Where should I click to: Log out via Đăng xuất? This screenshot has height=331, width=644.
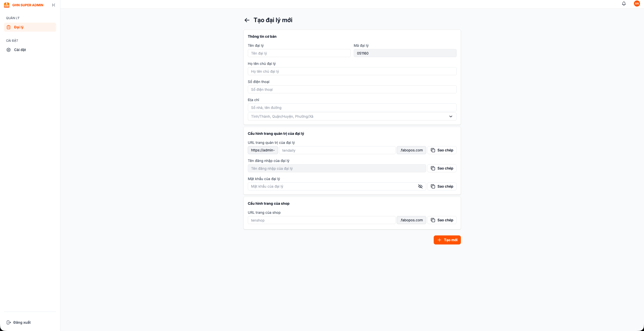pyautogui.click(x=19, y=322)
